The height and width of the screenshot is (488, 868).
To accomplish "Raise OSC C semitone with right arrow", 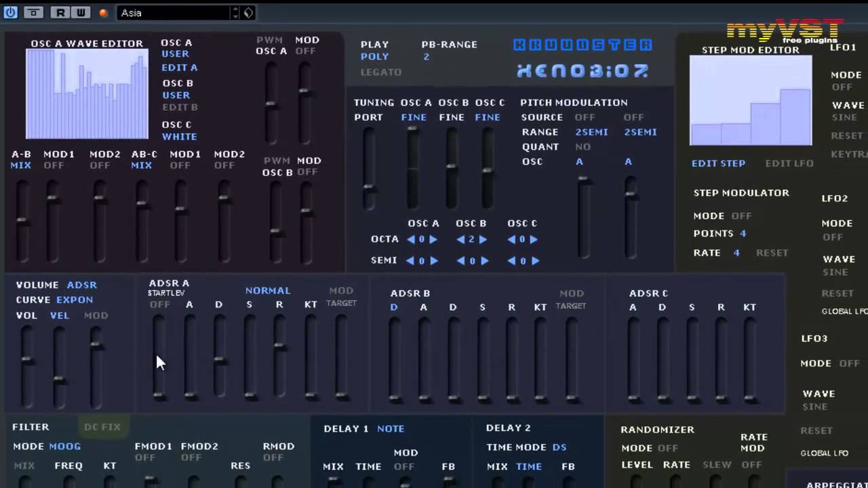I will (x=535, y=261).
